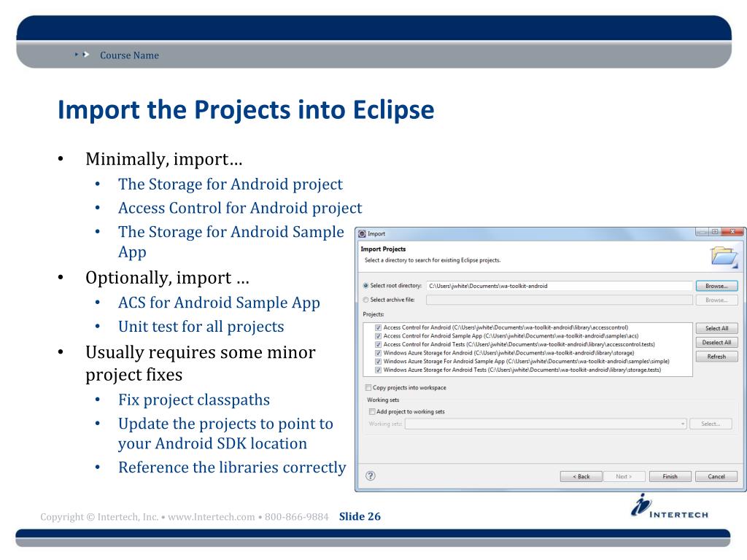Click 'Reference the libraries correctly' bullet

232,467
